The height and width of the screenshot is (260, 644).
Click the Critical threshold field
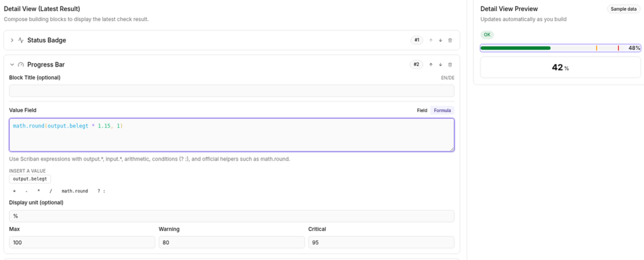(x=381, y=242)
